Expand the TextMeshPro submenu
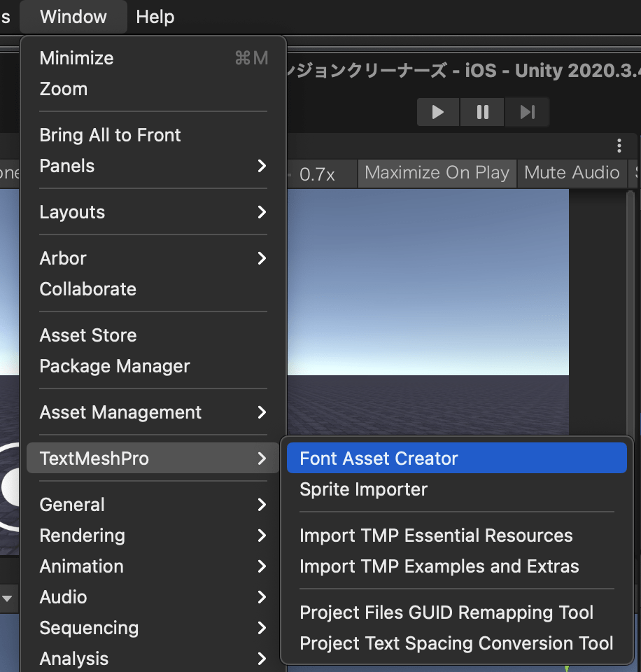 point(153,458)
